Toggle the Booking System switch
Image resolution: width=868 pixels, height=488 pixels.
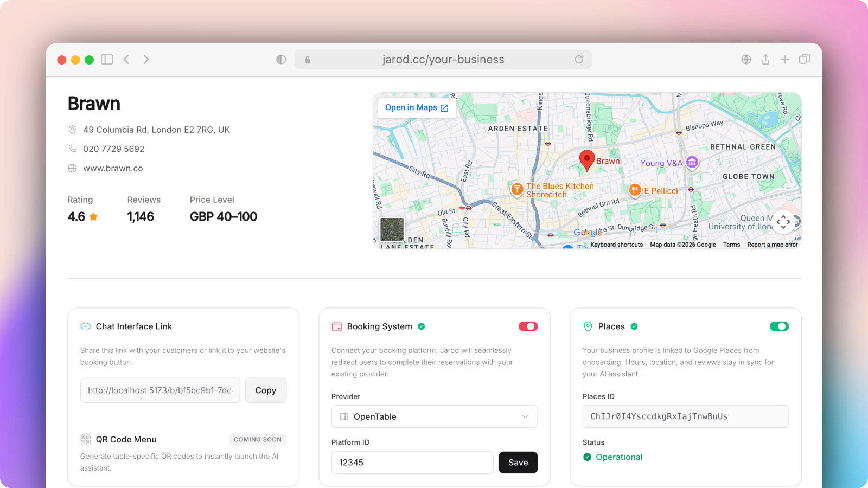528,326
